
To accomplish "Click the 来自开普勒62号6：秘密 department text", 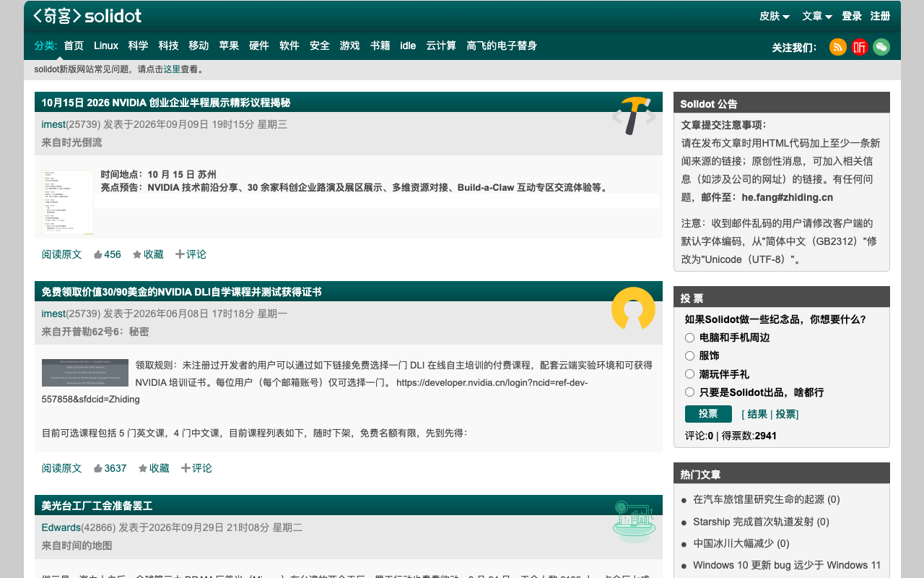I will [95, 332].
